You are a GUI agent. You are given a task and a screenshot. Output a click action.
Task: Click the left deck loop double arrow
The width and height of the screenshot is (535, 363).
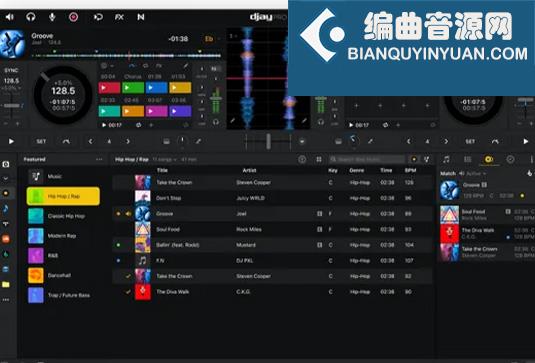[x=128, y=141]
